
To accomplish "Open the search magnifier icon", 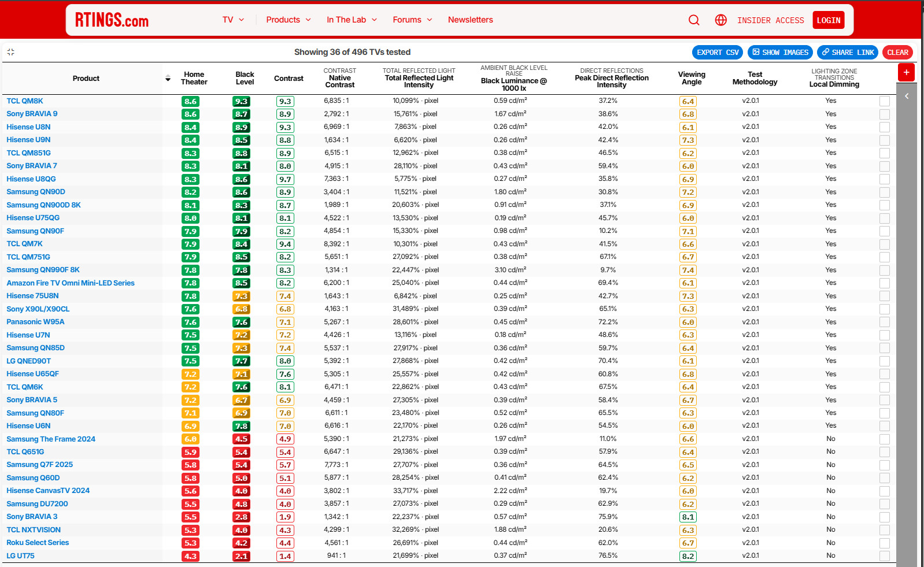I will click(x=694, y=20).
